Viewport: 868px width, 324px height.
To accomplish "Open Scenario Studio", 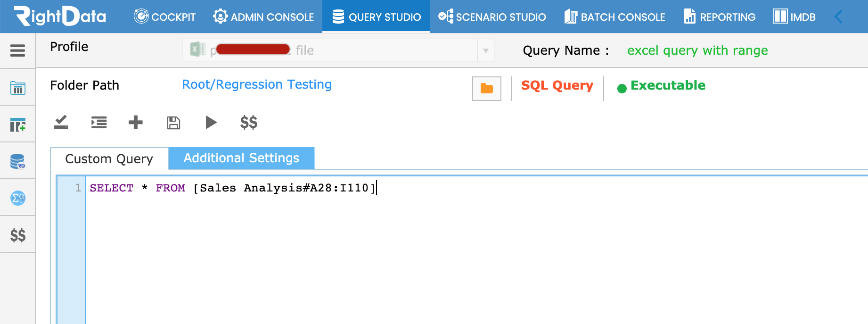I will [492, 17].
